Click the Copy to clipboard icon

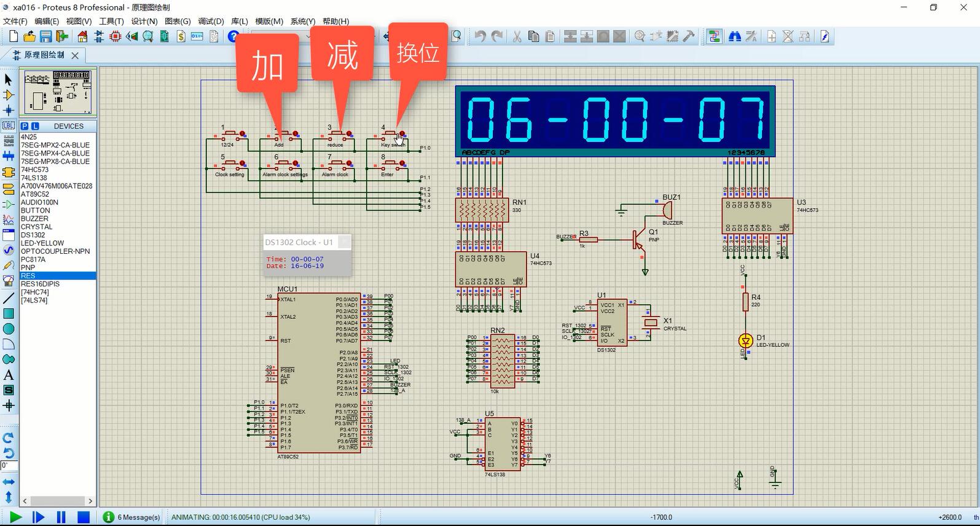click(533, 37)
